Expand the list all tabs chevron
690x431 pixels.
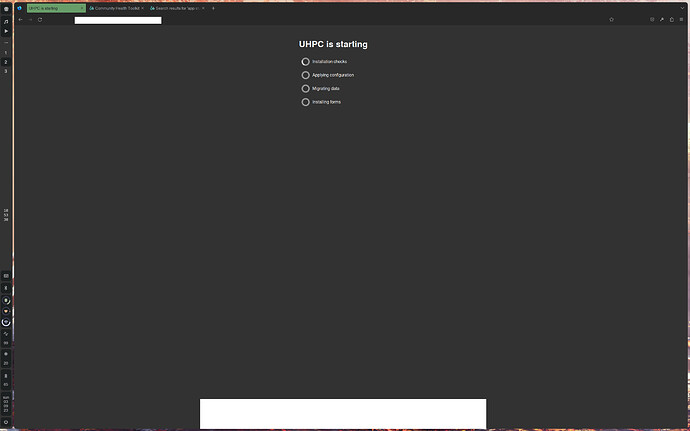pyautogui.click(x=683, y=8)
